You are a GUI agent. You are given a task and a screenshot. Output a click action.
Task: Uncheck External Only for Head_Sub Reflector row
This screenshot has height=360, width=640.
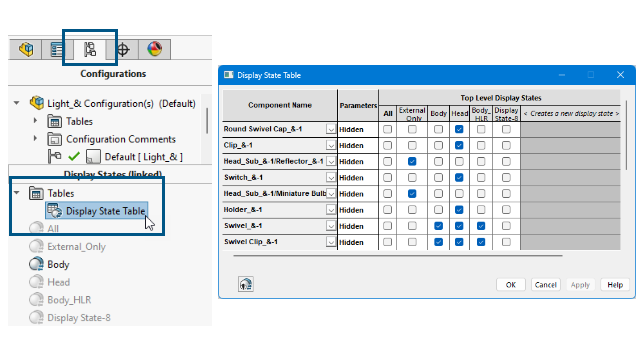point(412,161)
